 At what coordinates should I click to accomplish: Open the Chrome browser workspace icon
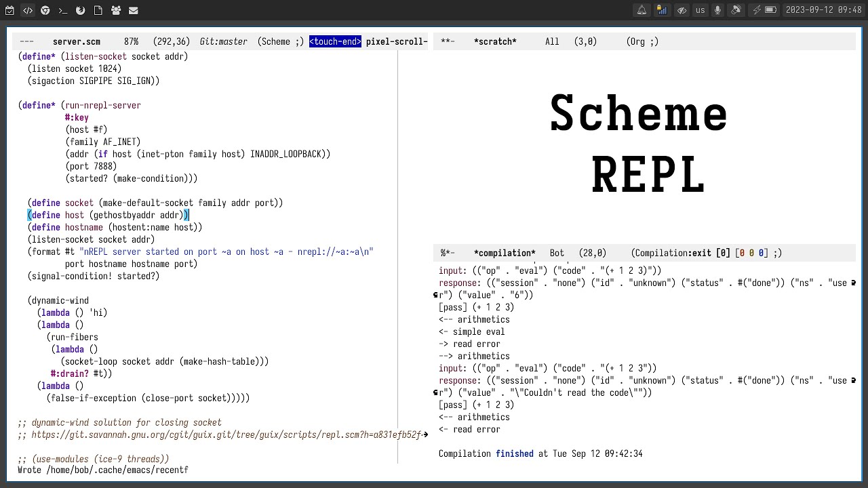click(45, 10)
